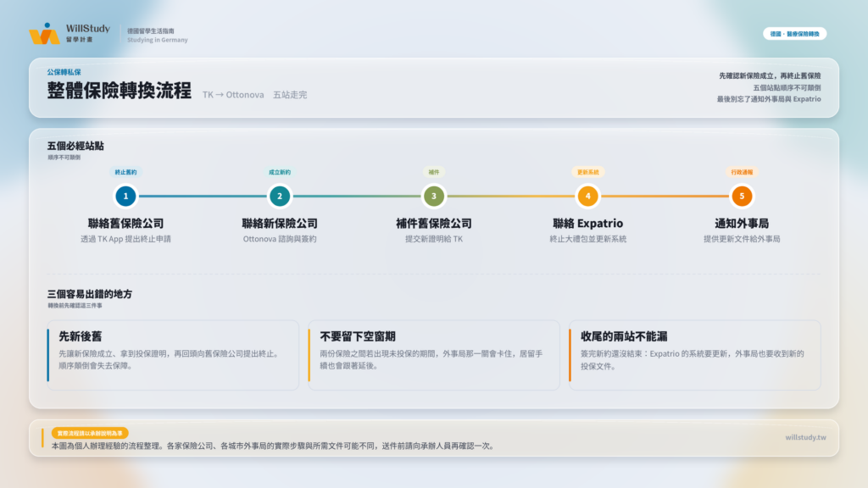
Task: Click 最後別忘了通知外事局與 Expatrio note
Action: tap(769, 99)
